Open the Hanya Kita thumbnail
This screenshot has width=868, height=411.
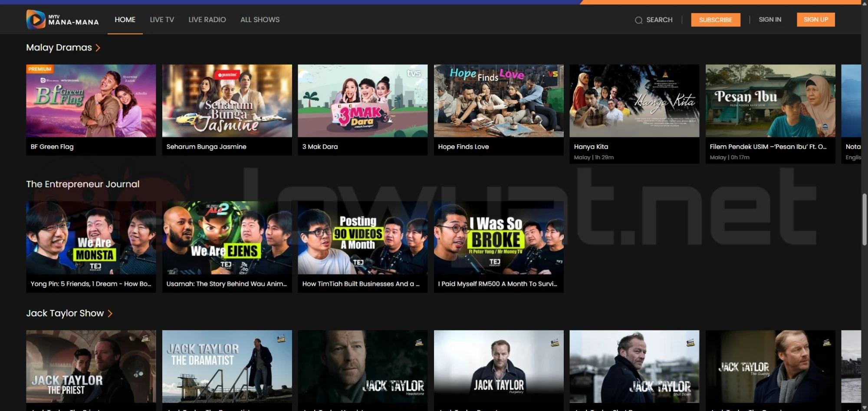tap(635, 101)
